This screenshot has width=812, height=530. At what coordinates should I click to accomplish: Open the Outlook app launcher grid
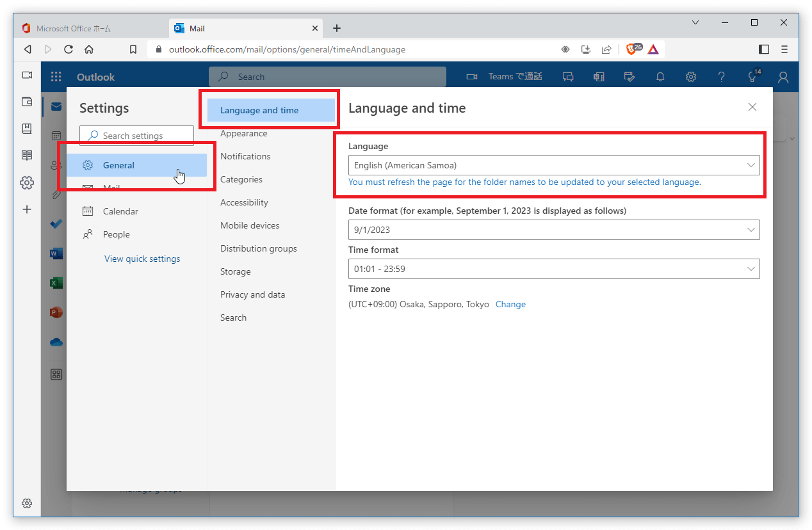point(56,77)
